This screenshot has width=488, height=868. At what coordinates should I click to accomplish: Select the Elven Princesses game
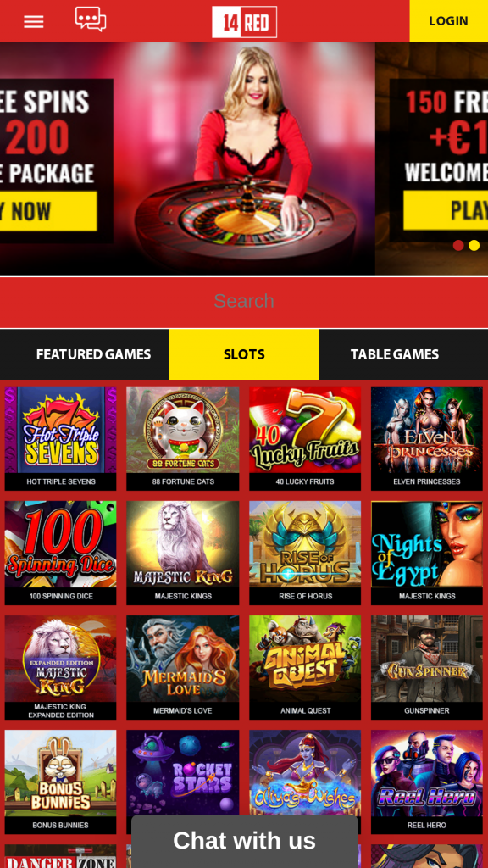[427, 438]
